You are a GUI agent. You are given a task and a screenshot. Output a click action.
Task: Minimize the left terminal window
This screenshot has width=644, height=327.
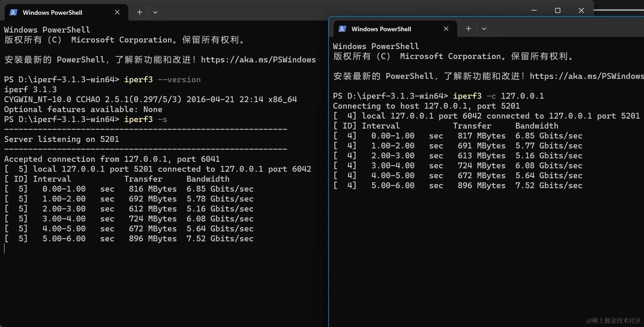tap(534, 11)
